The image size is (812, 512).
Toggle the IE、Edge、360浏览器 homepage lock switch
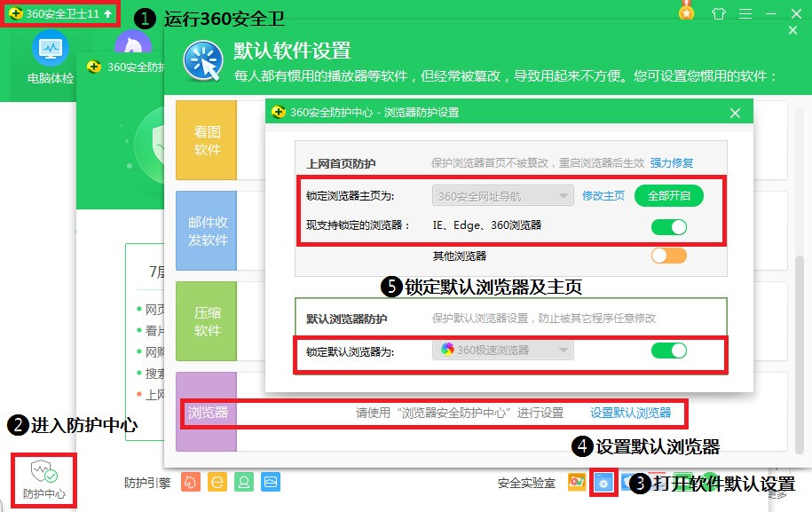pyautogui.click(x=668, y=227)
